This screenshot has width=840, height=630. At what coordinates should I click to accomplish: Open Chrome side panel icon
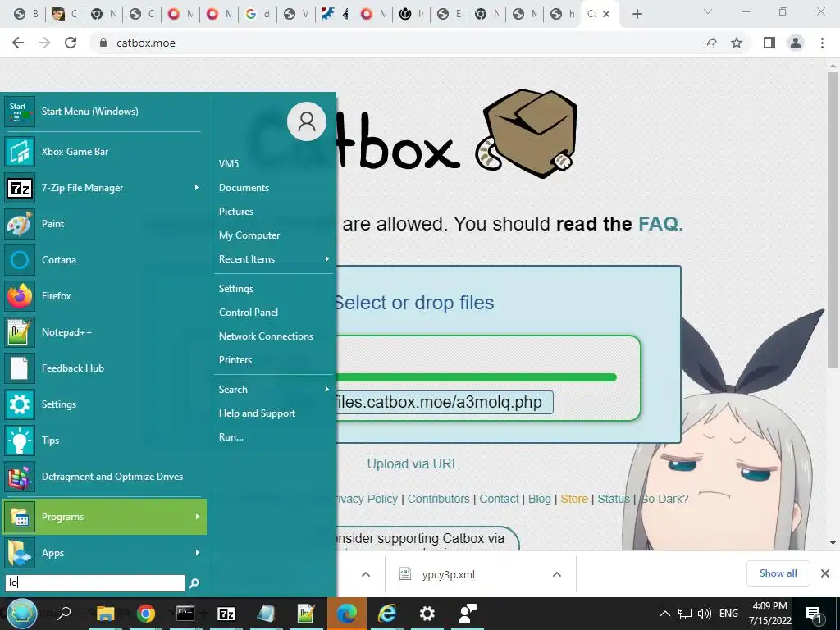(769, 43)
